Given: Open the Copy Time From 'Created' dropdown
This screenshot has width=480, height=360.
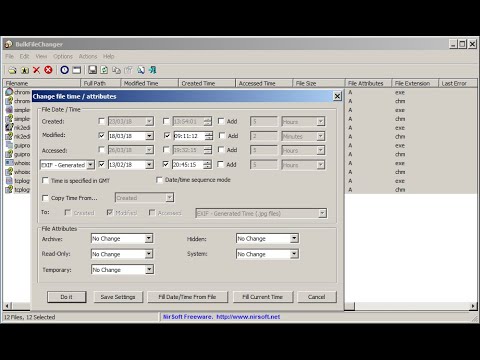Looking at the screenshot, I should 170,198.
